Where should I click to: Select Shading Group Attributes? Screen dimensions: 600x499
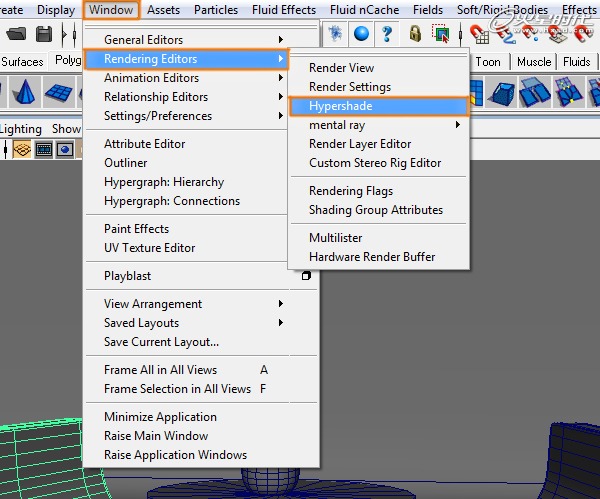click(379, 210)
